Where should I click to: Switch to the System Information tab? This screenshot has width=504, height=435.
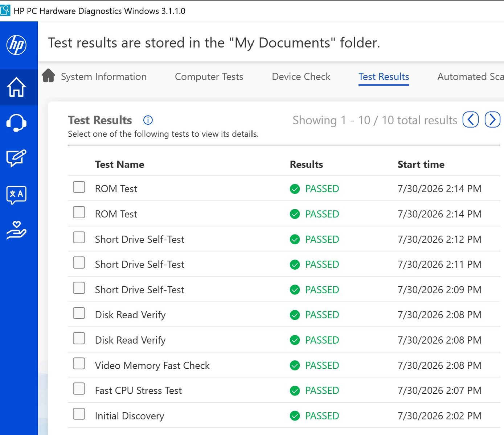104,76
